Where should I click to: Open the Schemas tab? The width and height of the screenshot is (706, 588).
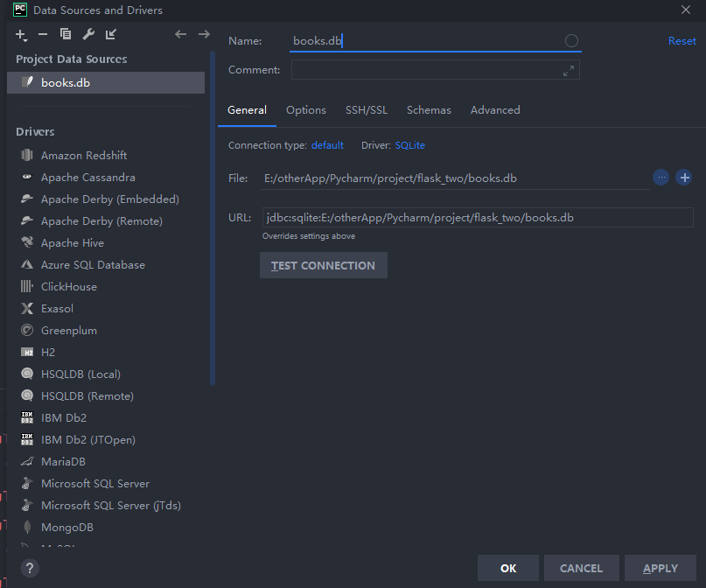429,110
